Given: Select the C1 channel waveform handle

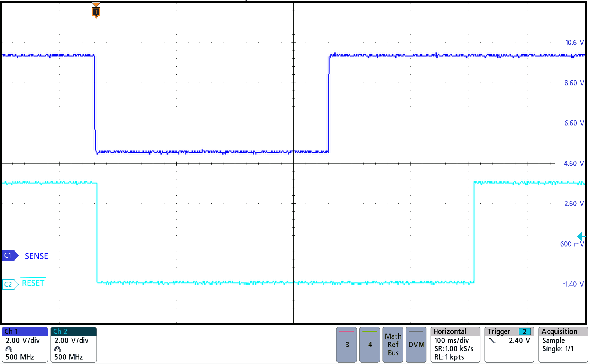Looking at the screenshot, I should pyautogui.click(x=9, y=255).
